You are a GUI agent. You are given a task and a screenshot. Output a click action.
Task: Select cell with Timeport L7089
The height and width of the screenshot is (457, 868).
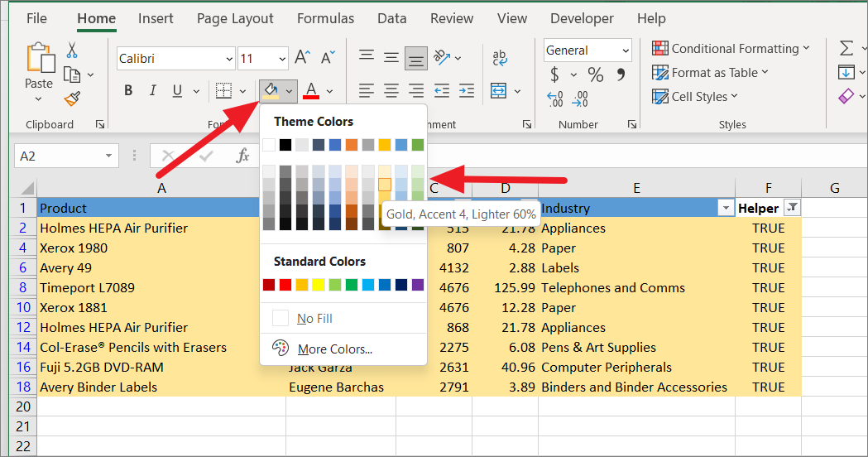[161, 287]
